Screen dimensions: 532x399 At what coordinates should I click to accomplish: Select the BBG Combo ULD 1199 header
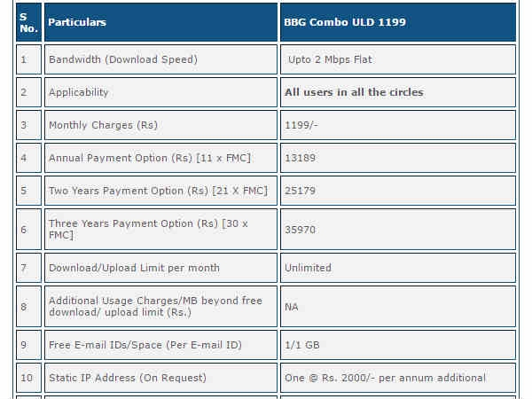pyautogui.click(x=398, y=22)
